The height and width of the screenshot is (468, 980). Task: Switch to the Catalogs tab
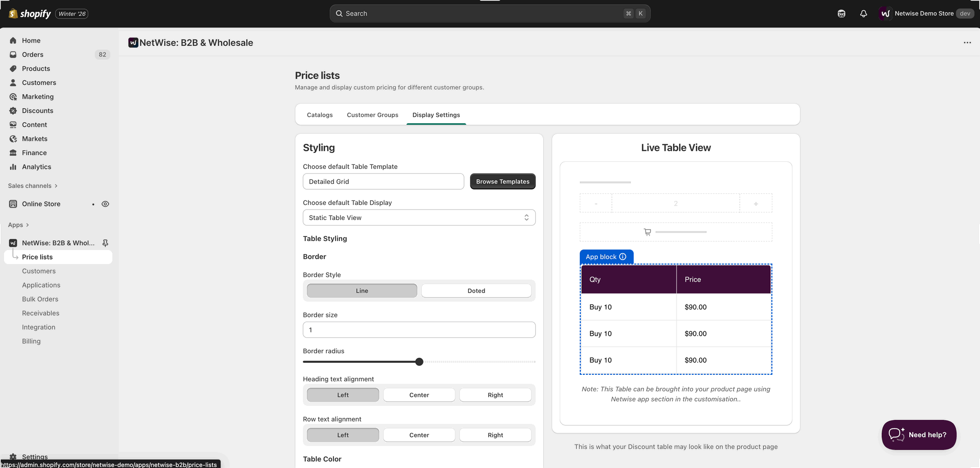point(320,115)
